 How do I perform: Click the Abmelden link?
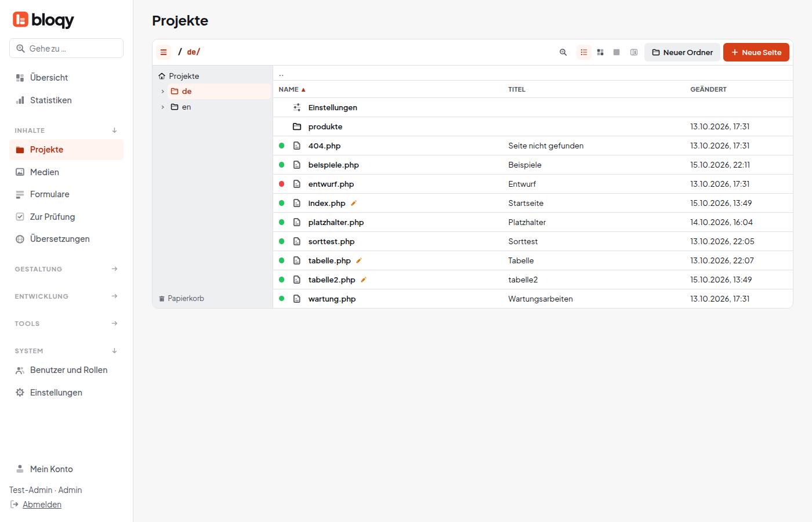click(42, 505)
